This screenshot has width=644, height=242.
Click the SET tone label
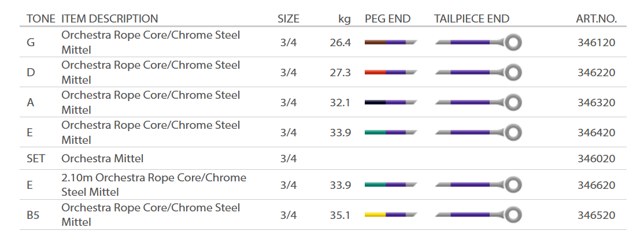36,158
